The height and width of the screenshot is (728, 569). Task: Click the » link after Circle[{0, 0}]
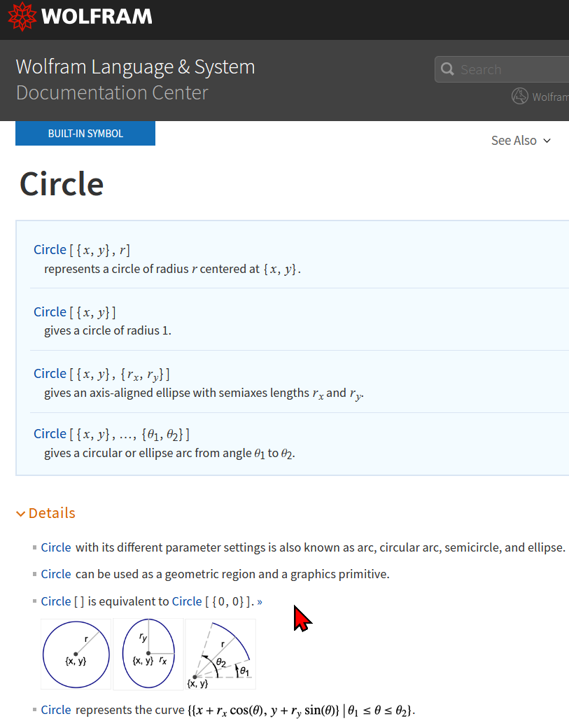260,602
